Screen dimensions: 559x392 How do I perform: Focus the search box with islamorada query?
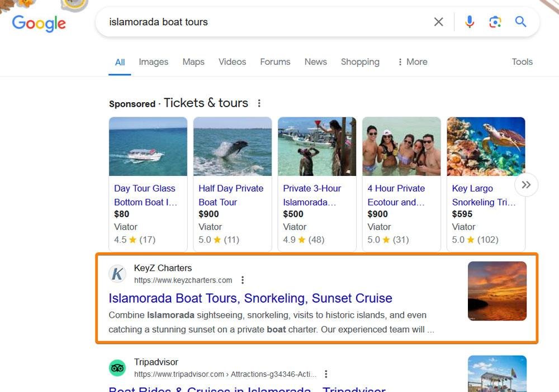[x=263, y=22]
